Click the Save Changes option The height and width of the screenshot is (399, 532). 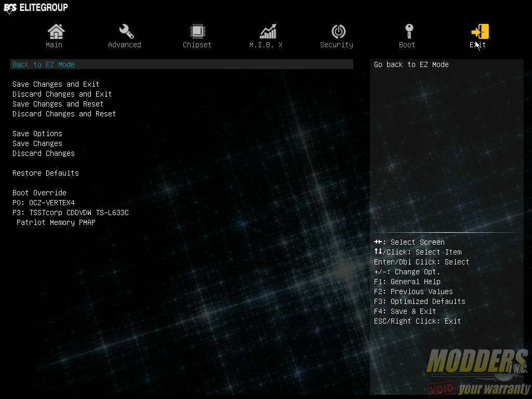(x=37, y=143)
